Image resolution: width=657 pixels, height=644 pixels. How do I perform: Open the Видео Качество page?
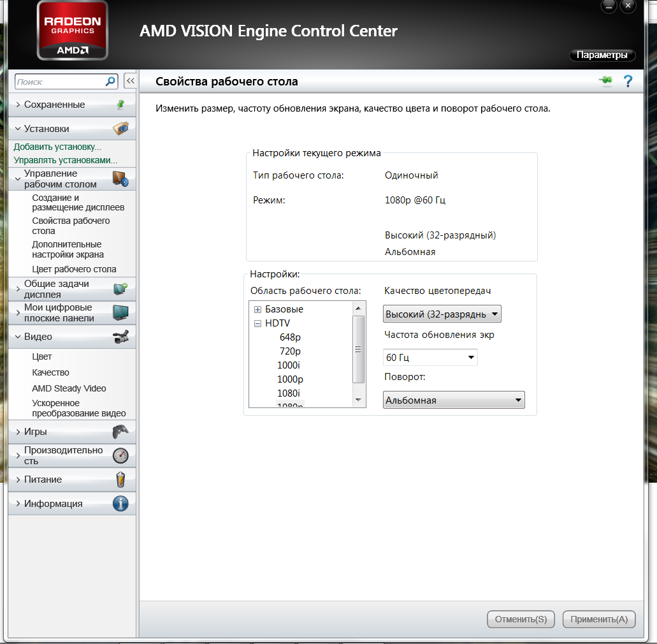pyautogui.click(x=51, y=372)
